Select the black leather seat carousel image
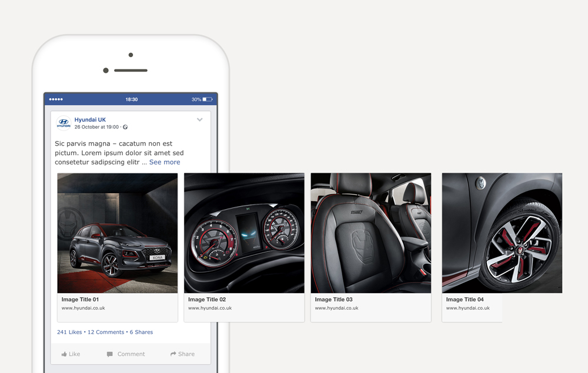Screen dimensions: 588x373 point(371,233)
